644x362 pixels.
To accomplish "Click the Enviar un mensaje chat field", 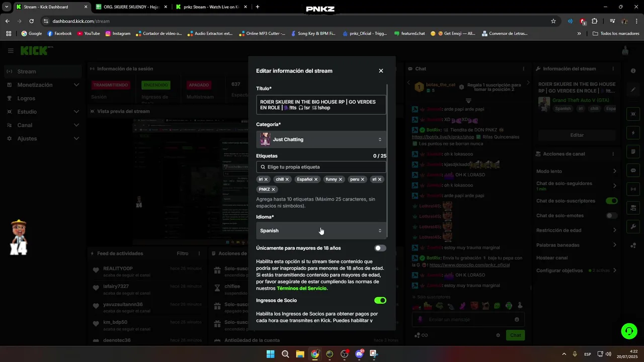I will coord(469,320).
